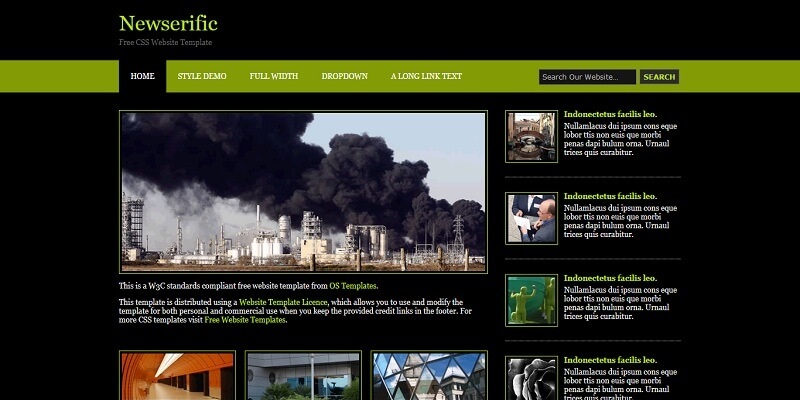Image resolution: width=800 pixels, height=400 pixels.
Task: Click the Free CSS Website Template tagline
Action: point(165,42)
